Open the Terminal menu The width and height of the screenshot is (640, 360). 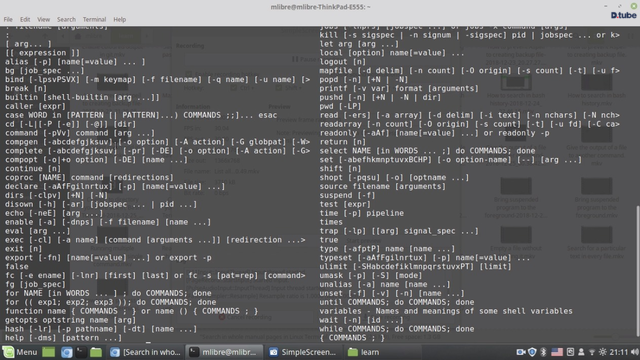coord(94,19)
